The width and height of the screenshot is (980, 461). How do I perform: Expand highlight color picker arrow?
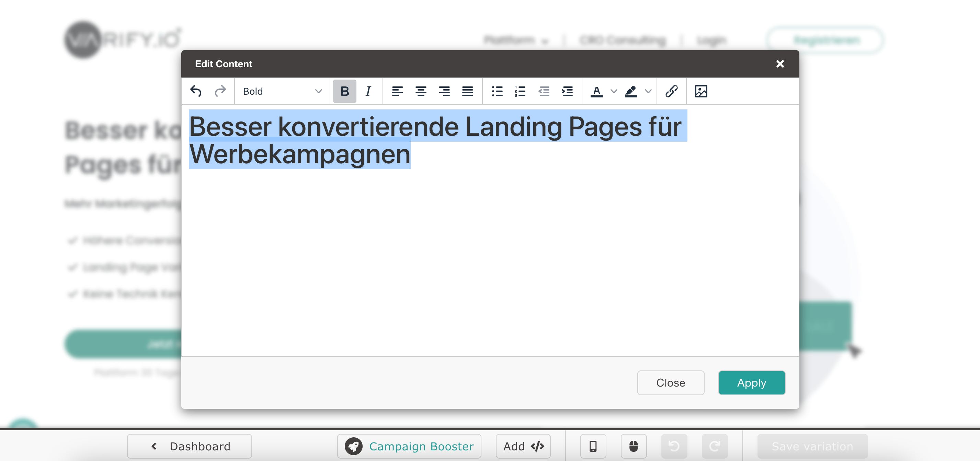tap(648, 91)
